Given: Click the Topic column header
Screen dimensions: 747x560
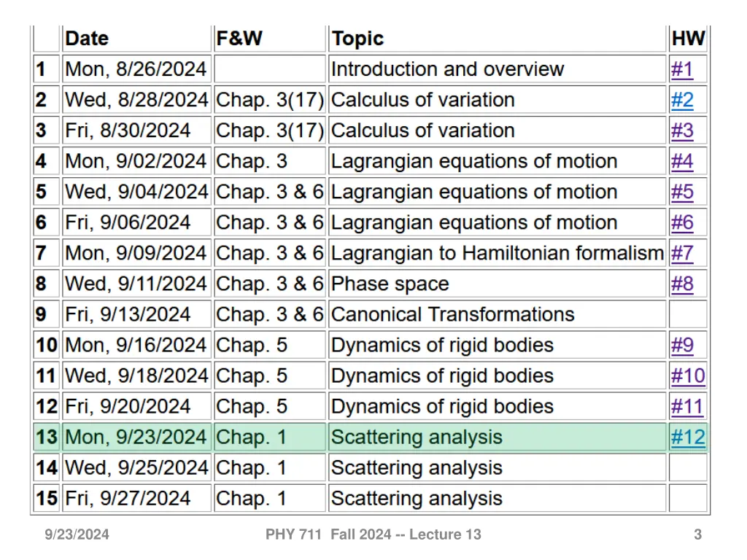Looking at the screenshot, I should coord(357,39).
